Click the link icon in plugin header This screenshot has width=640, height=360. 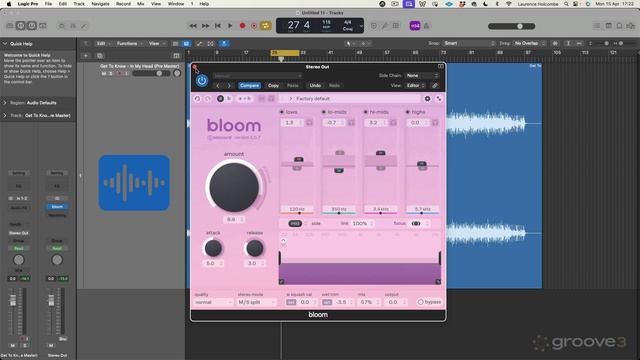pos(435,86)
